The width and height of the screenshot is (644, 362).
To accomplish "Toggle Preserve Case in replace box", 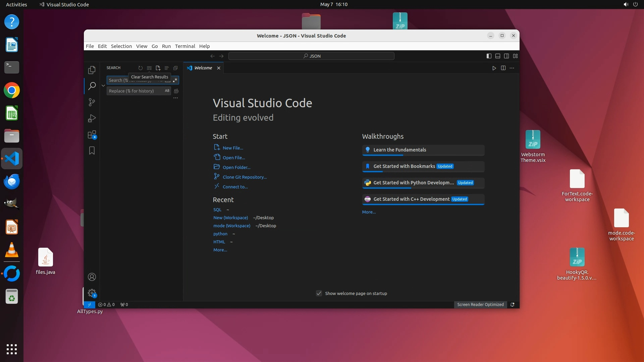I will [x=167, y=91].
